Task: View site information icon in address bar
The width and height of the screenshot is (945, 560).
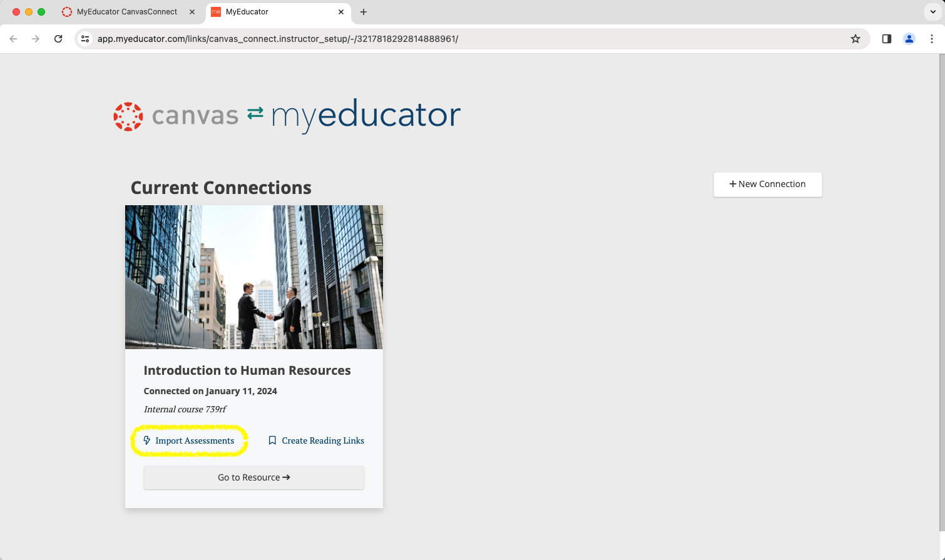Action: point(86,39)
